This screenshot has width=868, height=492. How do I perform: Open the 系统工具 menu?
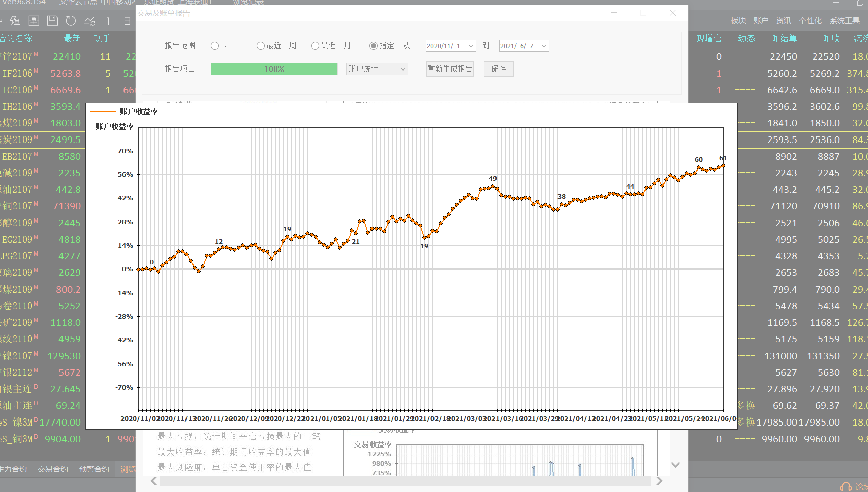click(845, 21)
